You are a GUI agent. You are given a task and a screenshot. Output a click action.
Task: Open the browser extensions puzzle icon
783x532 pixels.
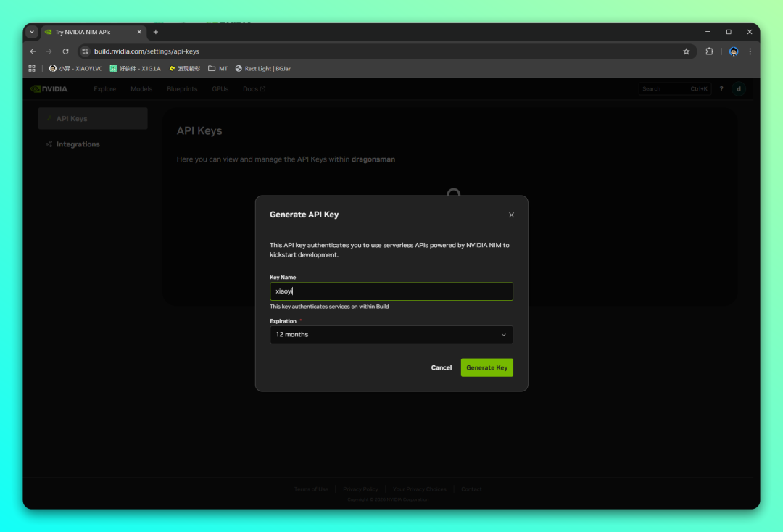[x=710, y=51]
